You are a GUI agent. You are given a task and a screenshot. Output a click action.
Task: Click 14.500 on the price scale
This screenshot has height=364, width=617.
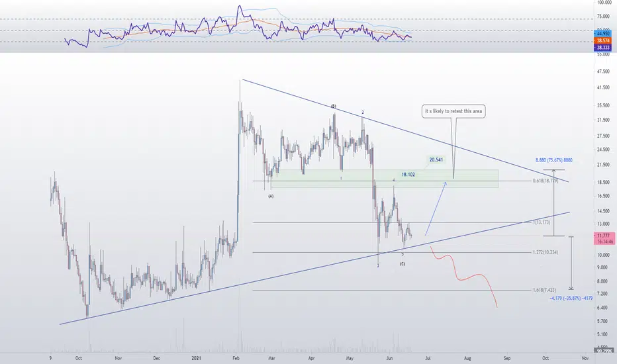(603, 211)
